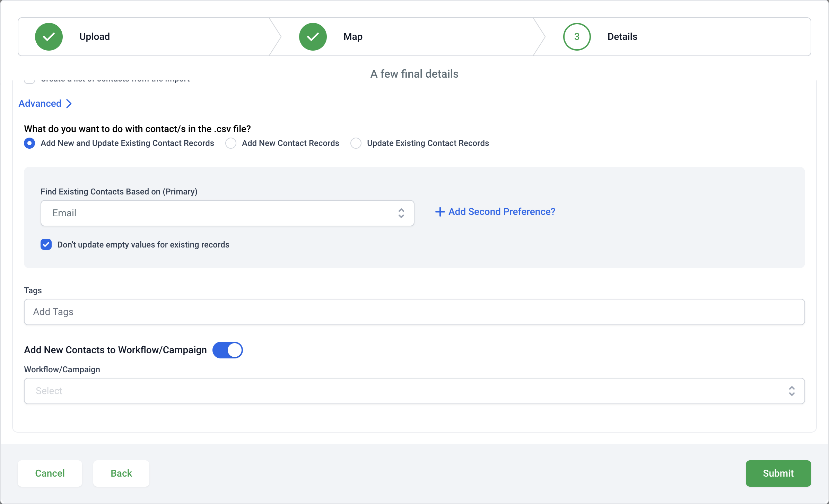Viewport: 829px width, 504px height.
Task: Uncheck Don't update empty values checkbox
Action: [46, 244]
